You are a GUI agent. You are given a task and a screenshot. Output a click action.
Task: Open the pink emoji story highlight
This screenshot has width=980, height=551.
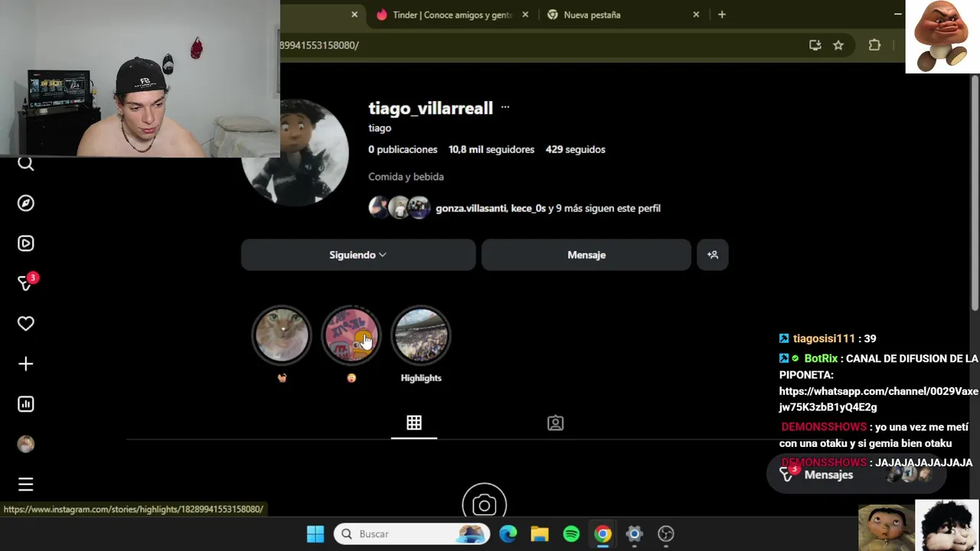pos(351,335)
